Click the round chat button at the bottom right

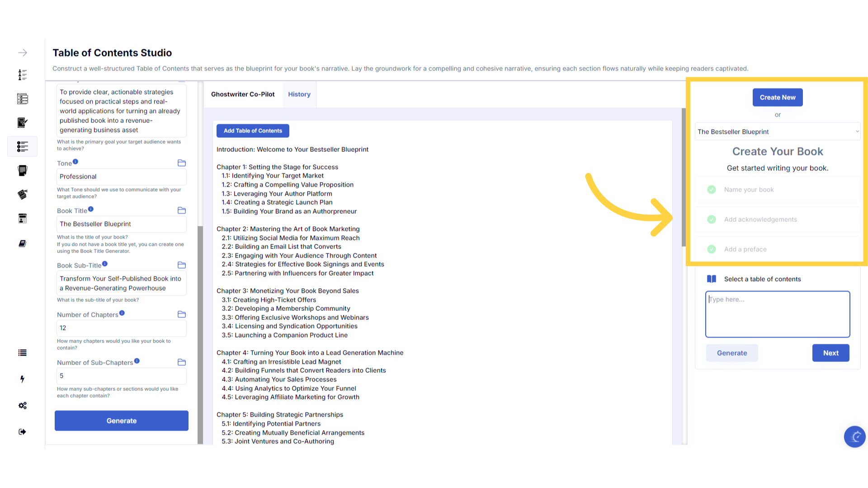coord(854,436)
